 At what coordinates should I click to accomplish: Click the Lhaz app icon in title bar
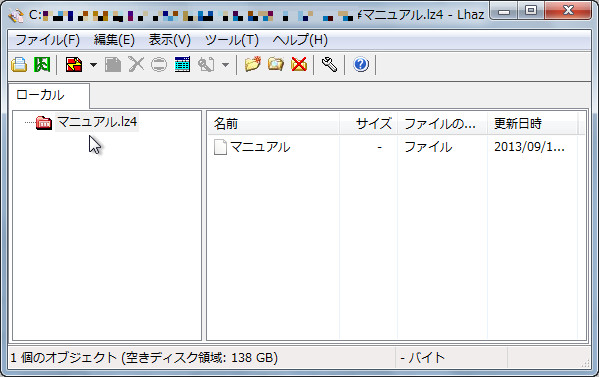[x=16, y=15]
